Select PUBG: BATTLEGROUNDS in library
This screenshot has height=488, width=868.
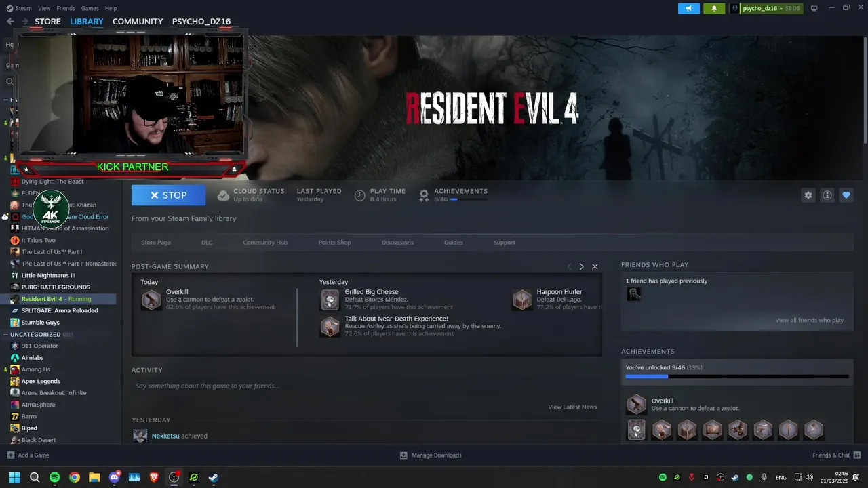coord(56,287)
